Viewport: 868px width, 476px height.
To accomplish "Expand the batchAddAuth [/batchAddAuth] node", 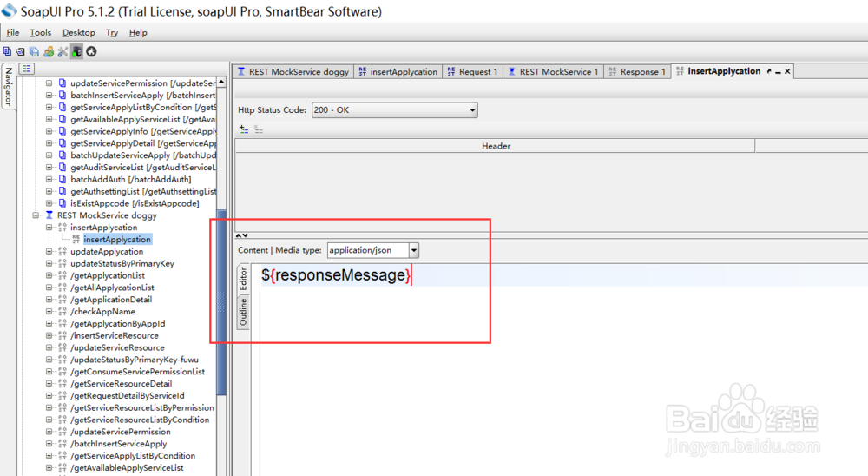I will pyautogui.click(x=49, y=179).
